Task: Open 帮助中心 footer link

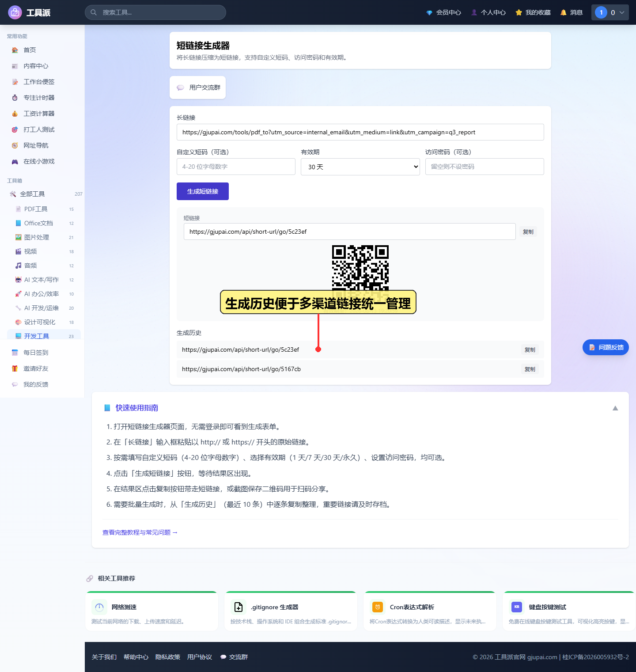Action: point(136,657)
